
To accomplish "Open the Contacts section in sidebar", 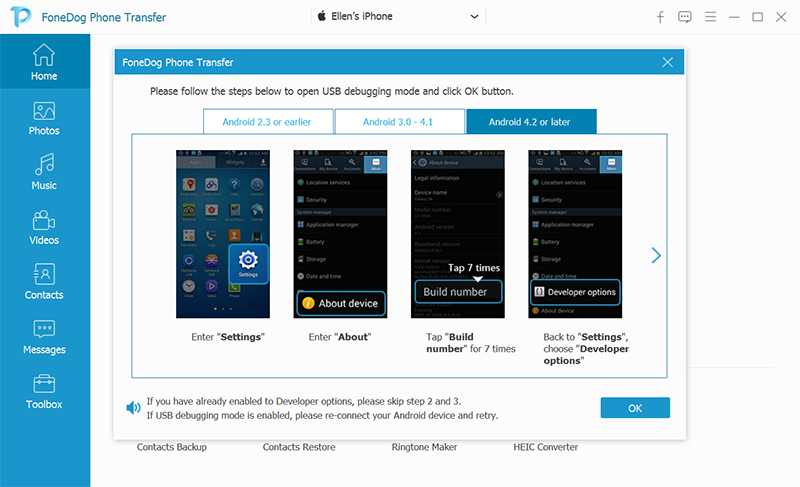I will pyautogui.click(x=44, y=282).
